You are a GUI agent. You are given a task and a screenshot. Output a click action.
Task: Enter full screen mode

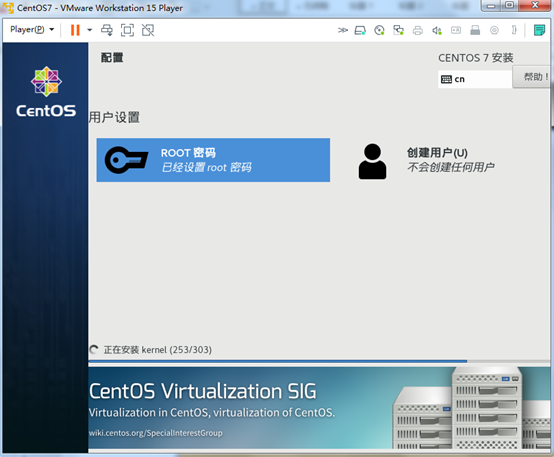coord(127,30)
